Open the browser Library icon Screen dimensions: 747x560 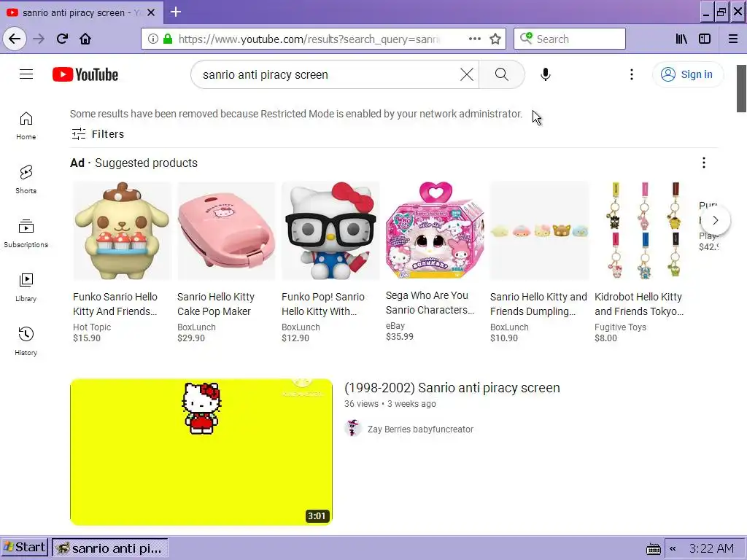(x=681, y=39)
